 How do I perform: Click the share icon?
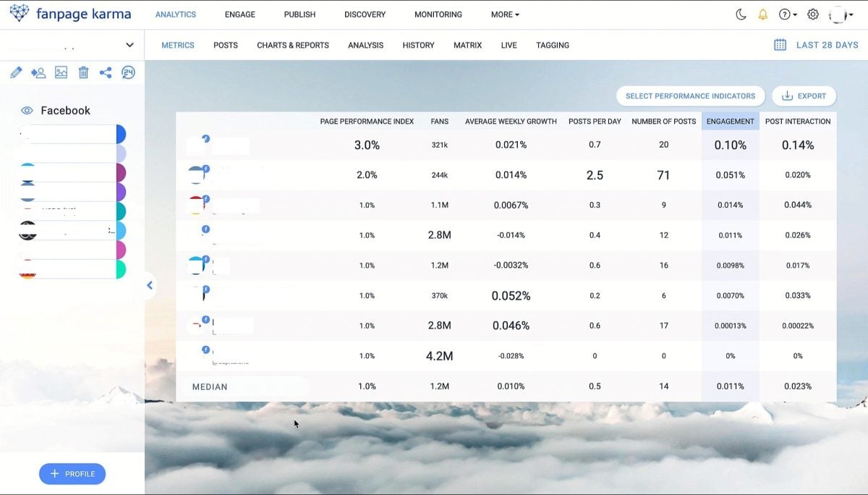[x=106, y=72]
